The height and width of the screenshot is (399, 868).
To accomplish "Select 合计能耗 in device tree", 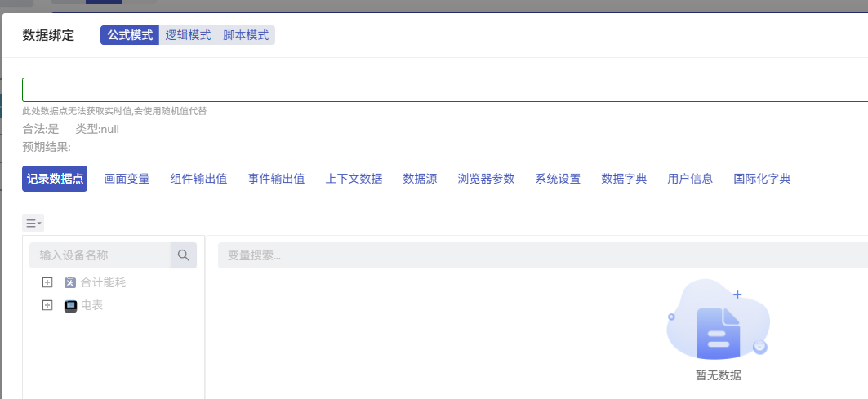I will [104, 283].
